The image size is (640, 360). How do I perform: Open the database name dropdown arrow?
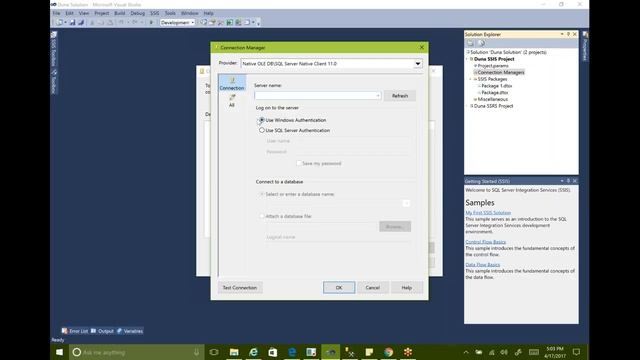(x=406, y=203)
